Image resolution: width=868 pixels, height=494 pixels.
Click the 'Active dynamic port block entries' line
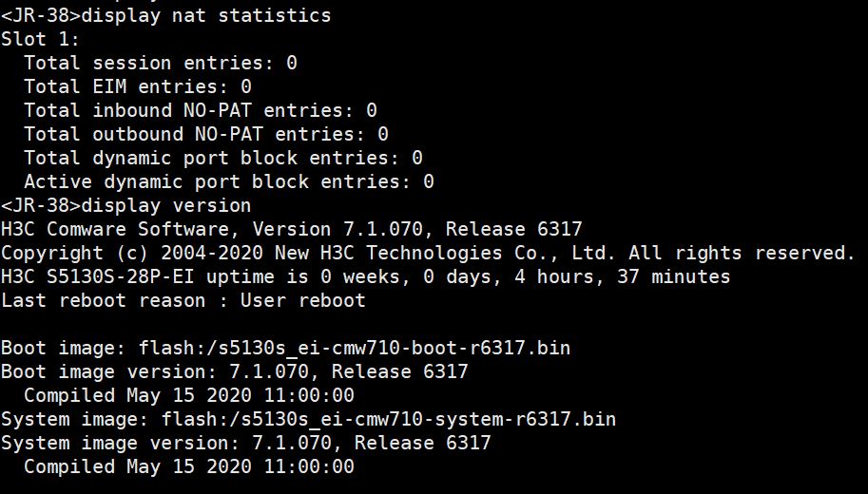(228, 181)
